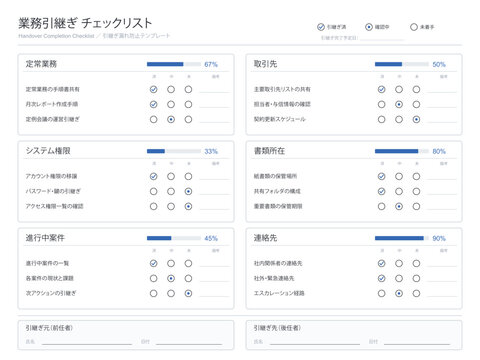Select the checked 済 radio for 定常業務の手順書共有
This screenshot has width=480, height=360.
pyautogui.click(x=153, y=89)
